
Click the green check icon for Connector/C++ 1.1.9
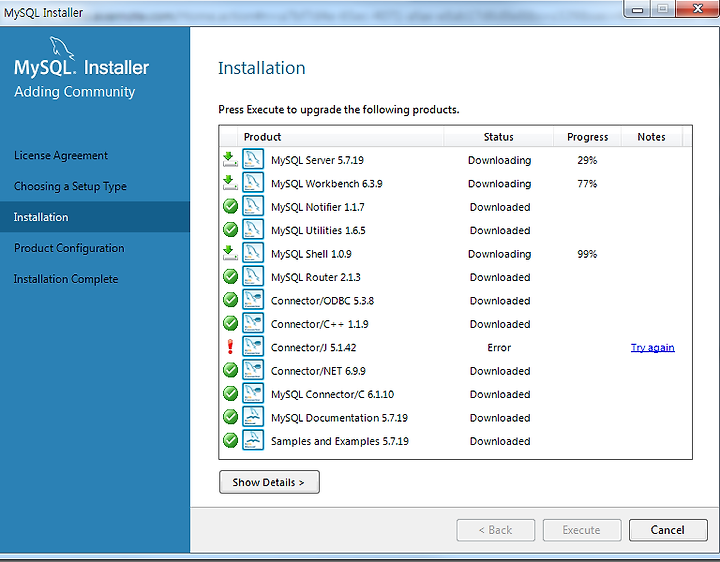230,324
